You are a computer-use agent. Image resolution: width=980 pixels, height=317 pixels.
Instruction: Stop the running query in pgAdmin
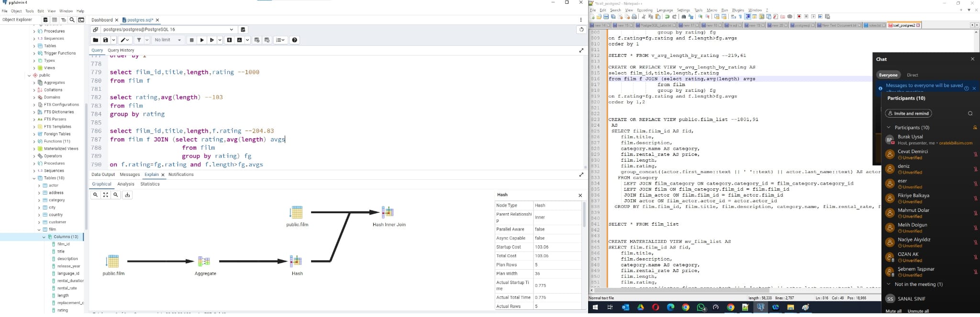(x=191, y=40)
